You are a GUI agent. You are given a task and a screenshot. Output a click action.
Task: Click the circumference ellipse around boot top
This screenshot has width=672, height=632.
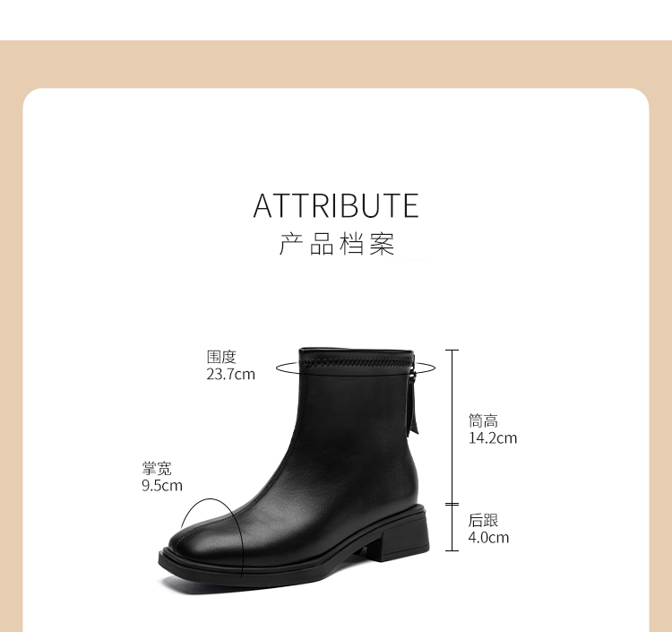pos(356,368)
